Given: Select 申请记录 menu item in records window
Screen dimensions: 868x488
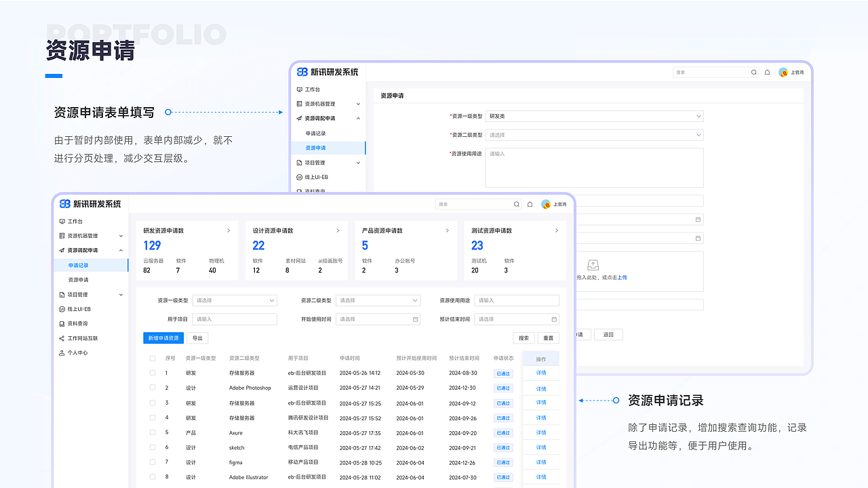Looking at the screenshot, I should [x=91, y=266].
